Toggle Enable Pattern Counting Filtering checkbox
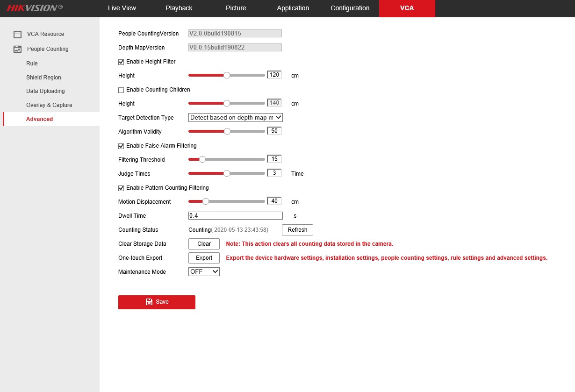 click(121, 188)
